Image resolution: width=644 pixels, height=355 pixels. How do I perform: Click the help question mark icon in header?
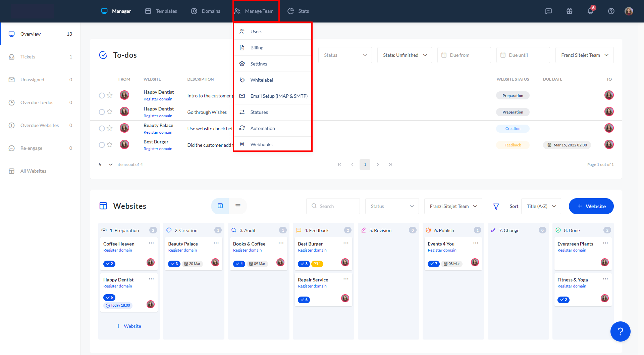[x=611, y=11]
